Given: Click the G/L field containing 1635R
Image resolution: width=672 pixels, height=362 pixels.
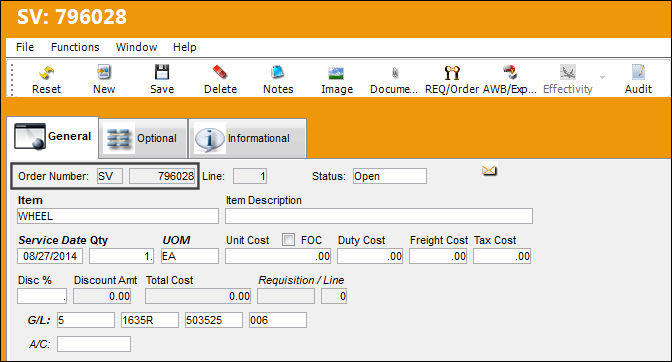Looking at the screenshot, I should point(150,320).
